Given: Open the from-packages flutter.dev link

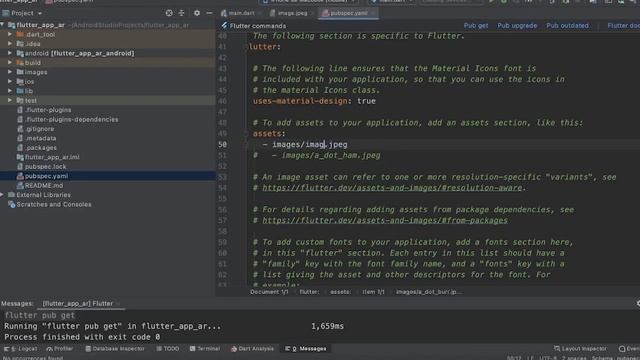Looking at the screenshot, I should 385,220.
